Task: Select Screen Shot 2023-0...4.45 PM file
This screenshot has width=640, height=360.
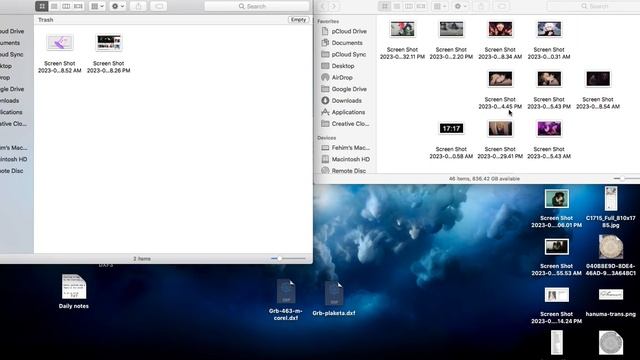Action: (x=500, y=90)
